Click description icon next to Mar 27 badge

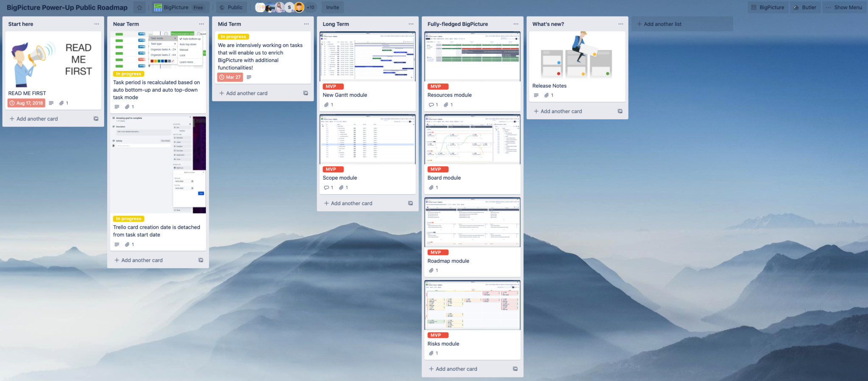pyautogui.click(x=249, y=77)
